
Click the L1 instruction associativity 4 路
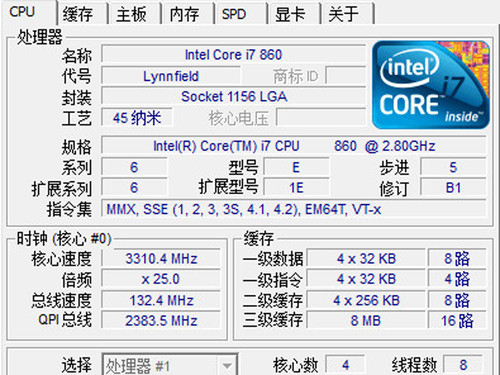click(x=457, y=279)
